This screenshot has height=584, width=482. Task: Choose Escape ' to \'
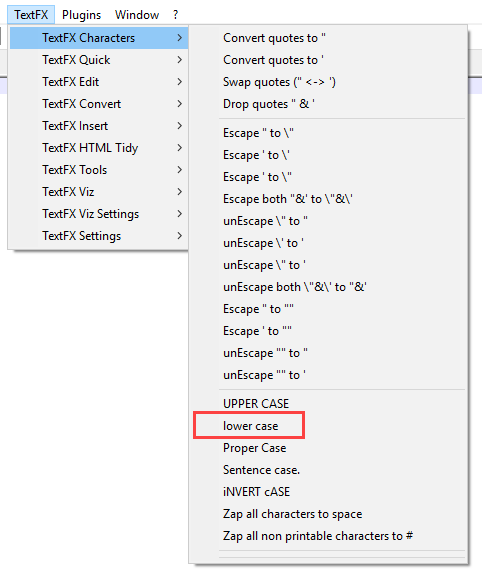coord(328,155)
